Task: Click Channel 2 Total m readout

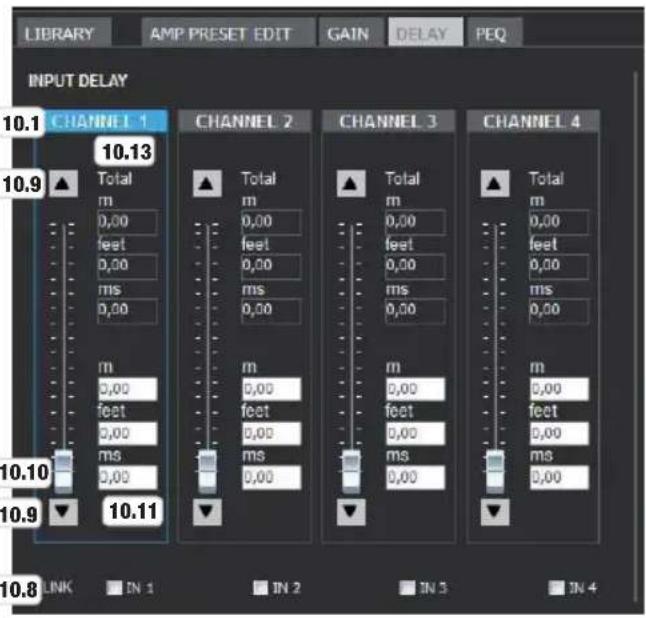Action: pyautogui.click(x=271, y=222)
